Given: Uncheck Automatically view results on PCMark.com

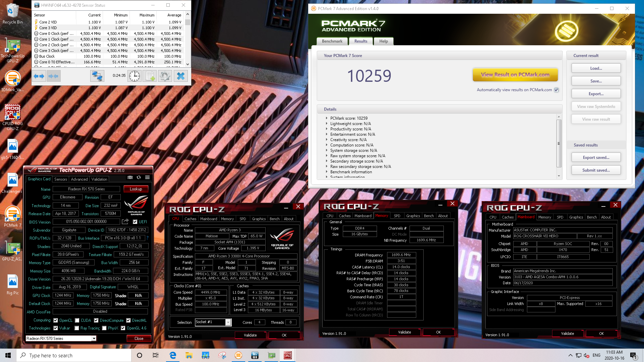Looking at the screenshot, I should (x=556, y=90).
